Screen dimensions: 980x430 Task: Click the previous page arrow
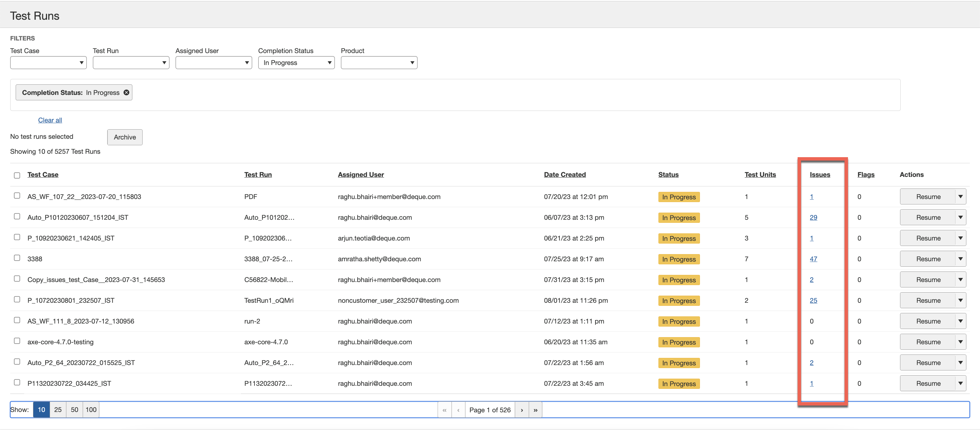point(458,410)
